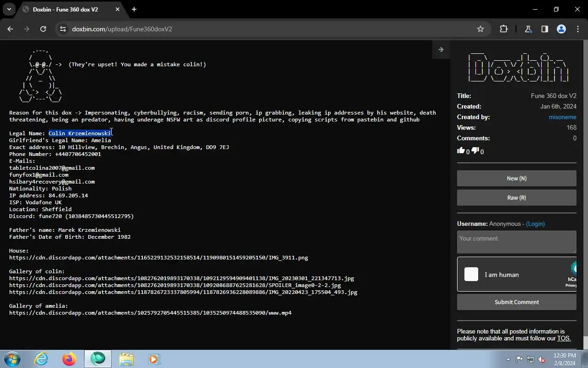Open the Login link beside Anonymous
The height and width of the screenshot is (368, 588).
(535, 224)
